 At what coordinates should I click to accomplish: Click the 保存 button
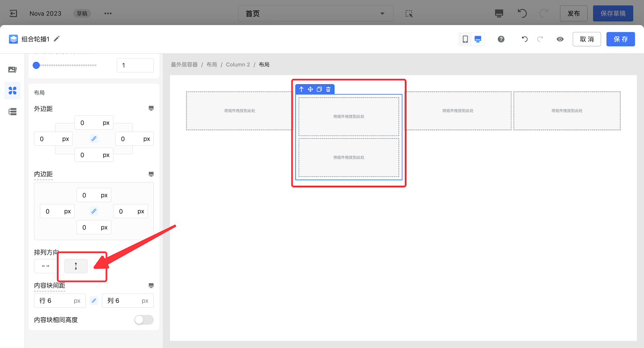point(620,39)
